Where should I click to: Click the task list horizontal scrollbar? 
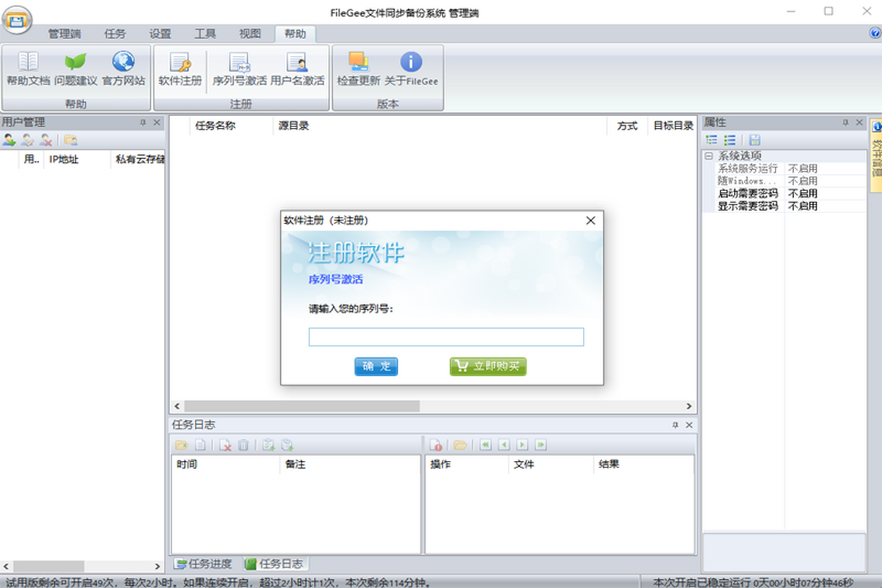coord(301,406)
